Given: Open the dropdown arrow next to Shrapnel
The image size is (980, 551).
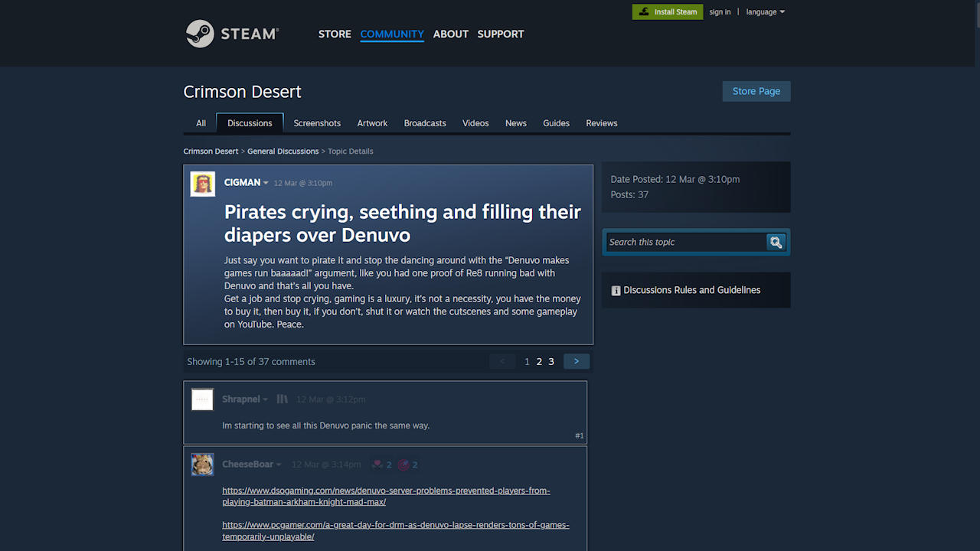Looking at the screenshot, I should 266,399.
